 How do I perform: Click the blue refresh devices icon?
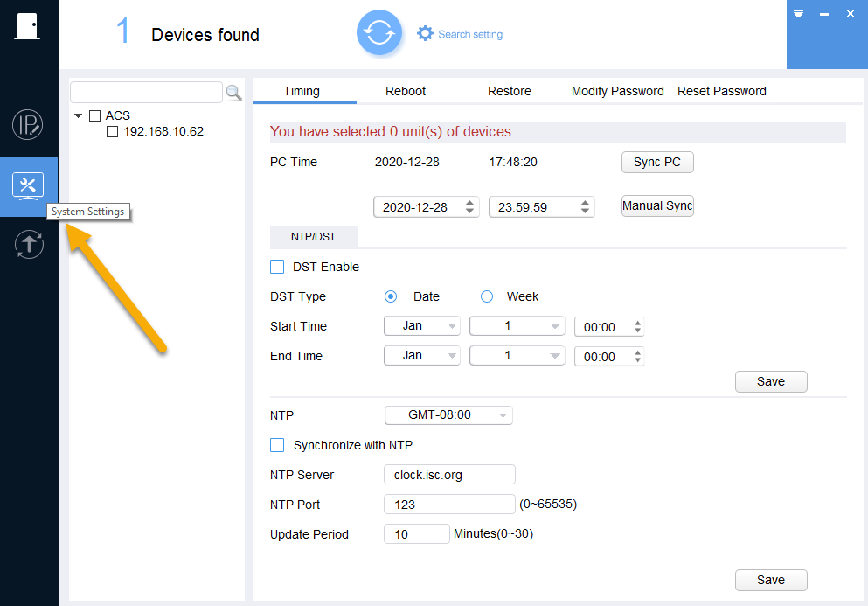(x=379, y=32)
